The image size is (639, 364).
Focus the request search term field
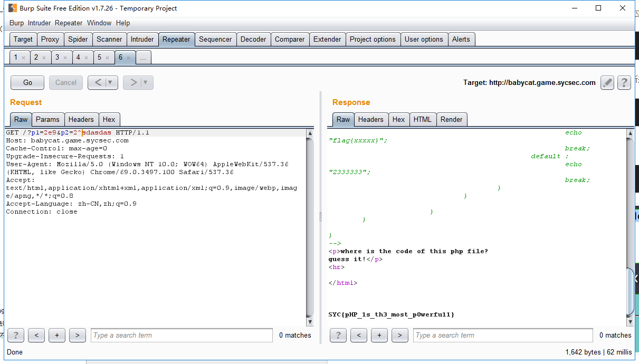[x=182, y=335]
